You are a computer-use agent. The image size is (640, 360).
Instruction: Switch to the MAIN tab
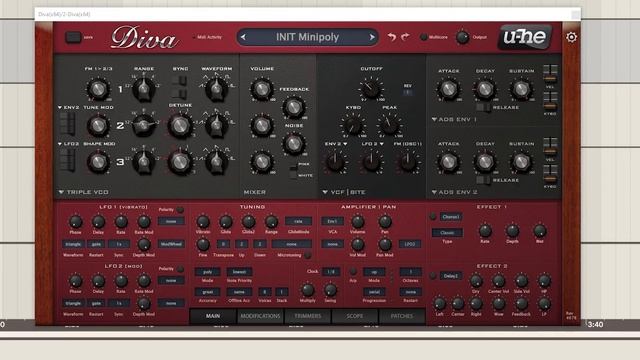(213, 316)
